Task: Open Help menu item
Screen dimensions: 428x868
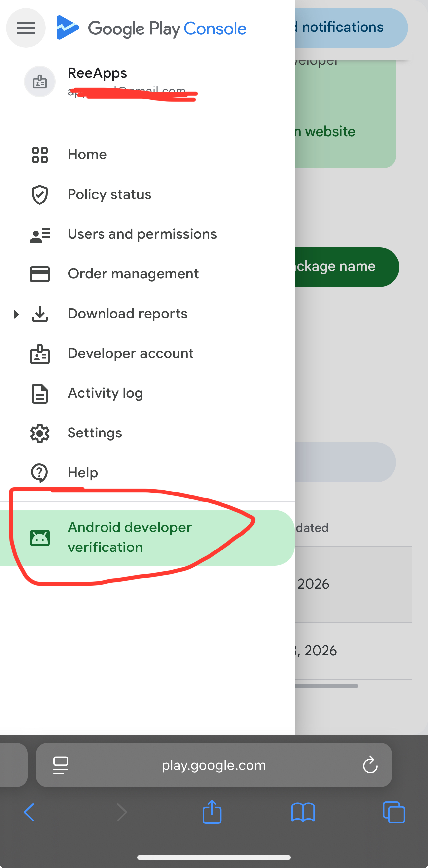Action: (x=147, y=473)
